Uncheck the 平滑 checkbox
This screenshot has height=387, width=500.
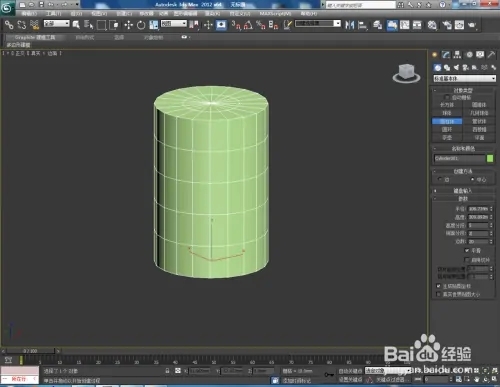pos(467,250)
